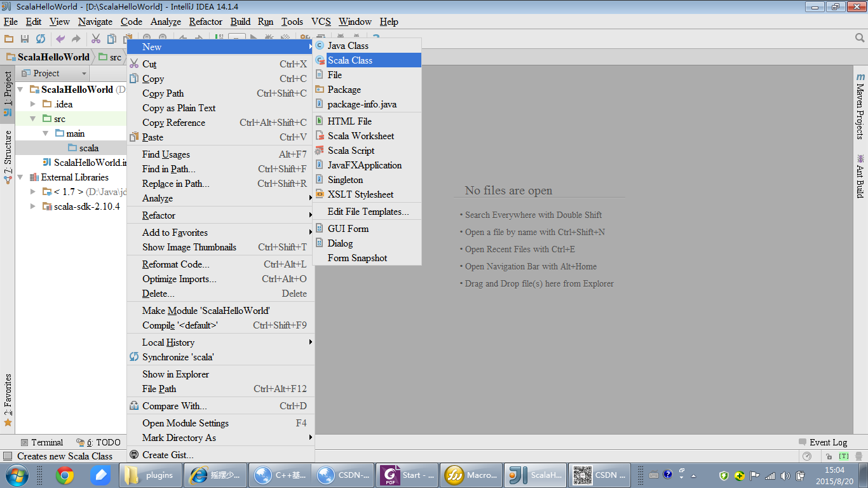
Task: Toggle tool window buttons in status bar corner
Action: click(x=8, y=456)
